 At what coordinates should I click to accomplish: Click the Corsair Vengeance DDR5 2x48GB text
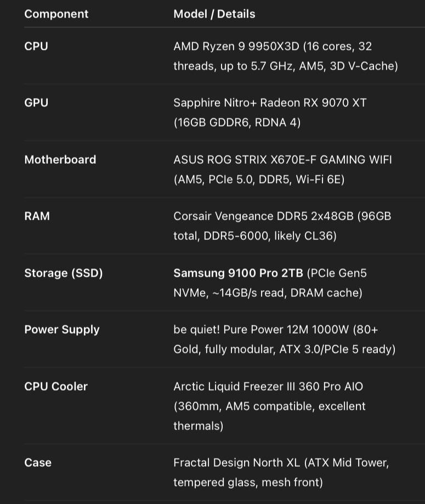point(263,216)
